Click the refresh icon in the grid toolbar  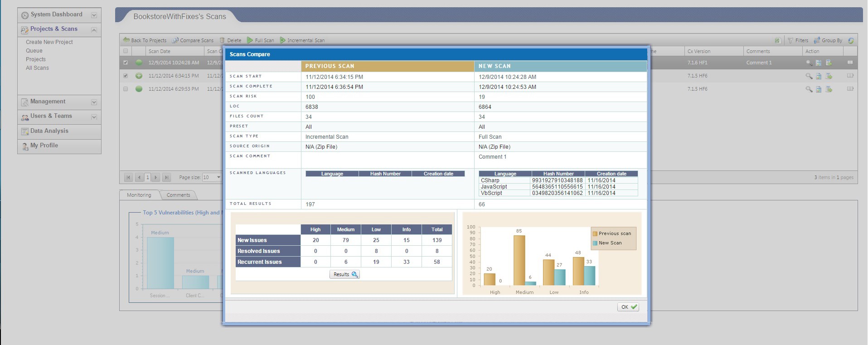(851, 40)
